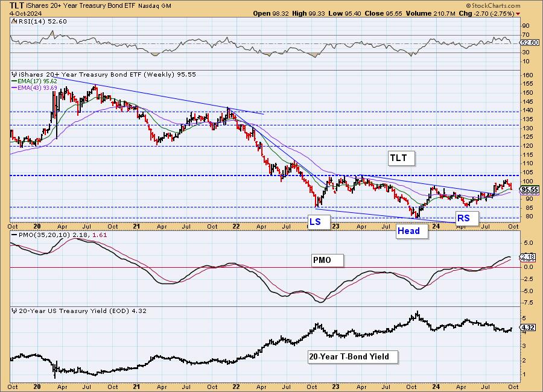Click the LS annotation label

pyautogui.click(x=319, y=221)
